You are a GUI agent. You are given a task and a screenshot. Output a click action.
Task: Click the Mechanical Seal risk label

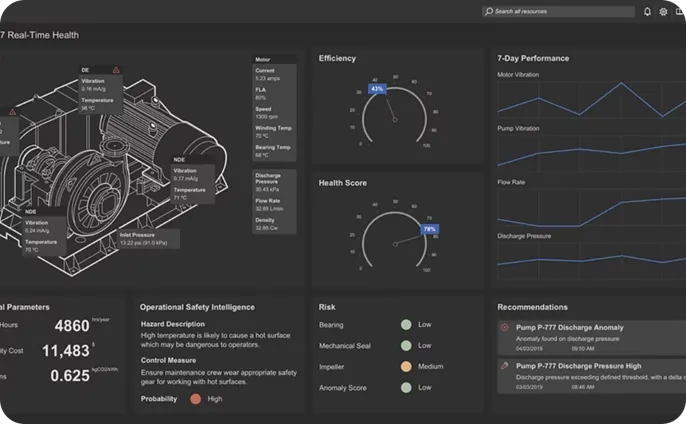pyautogui.click(x=345, y=346)
